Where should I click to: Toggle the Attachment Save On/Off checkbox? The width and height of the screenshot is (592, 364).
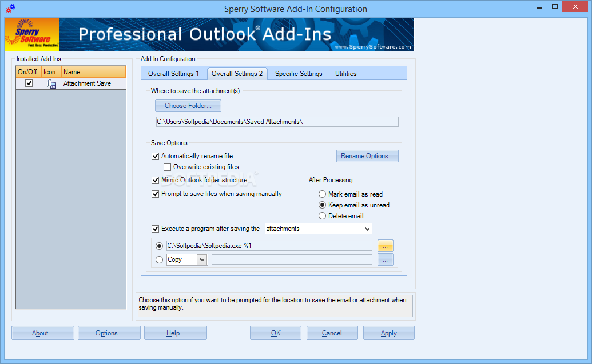coord(29,83)
